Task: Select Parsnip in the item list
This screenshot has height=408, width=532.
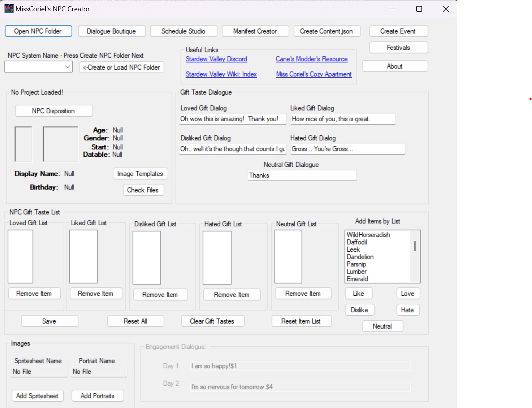Action: coord(356,264)
